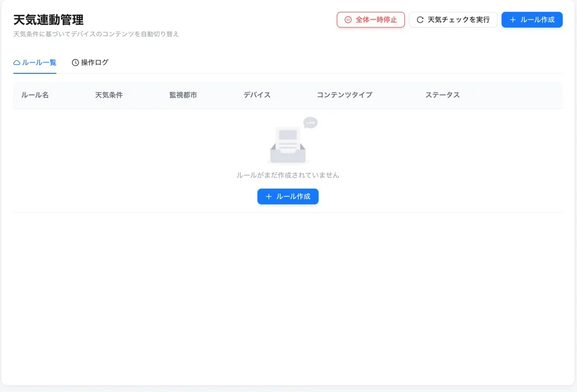Click the plus icon in top-right ルール作成
Viewport: 577px width, 392px height.
(x=513, y=20)
